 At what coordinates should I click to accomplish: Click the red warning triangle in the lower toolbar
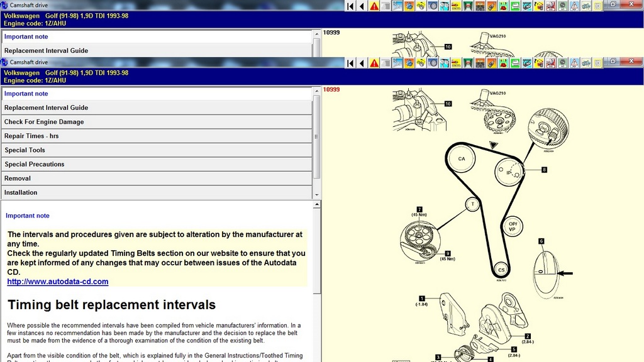[374, 63]
